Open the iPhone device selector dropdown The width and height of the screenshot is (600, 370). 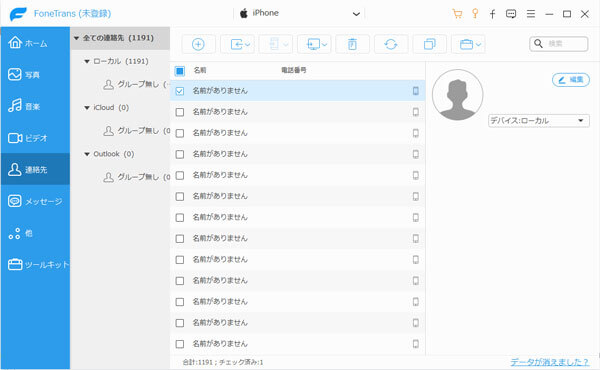tap(299, 14)
